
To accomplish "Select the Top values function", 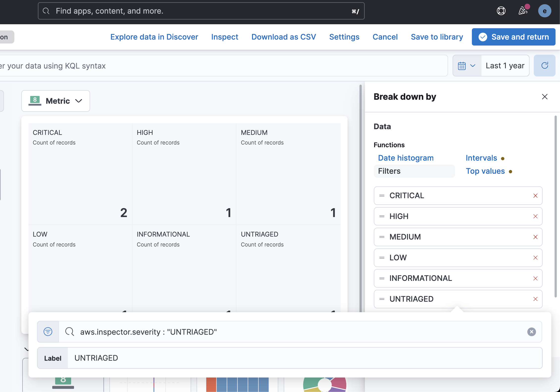I will pyautogui.click(x=485, y=171).
